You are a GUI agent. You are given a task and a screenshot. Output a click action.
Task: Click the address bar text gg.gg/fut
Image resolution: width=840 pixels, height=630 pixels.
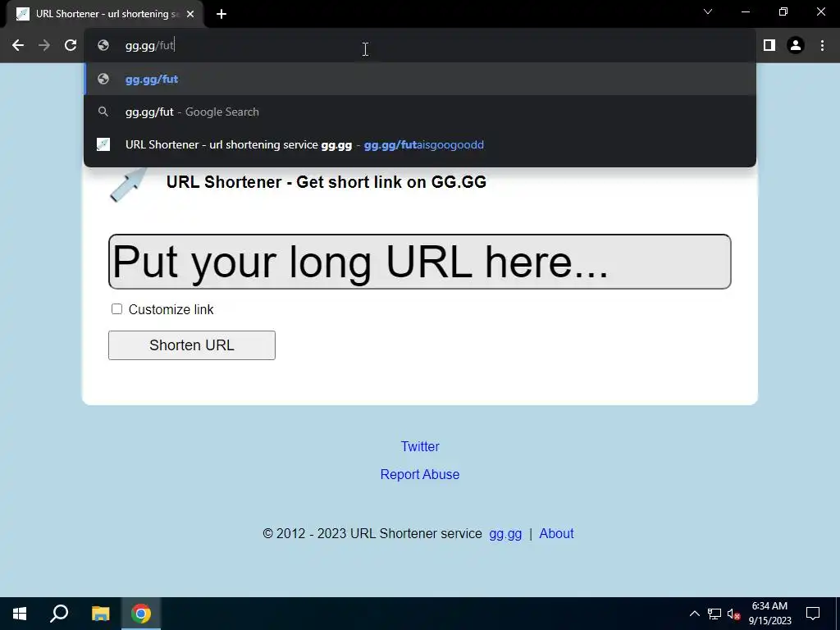pyautogui.click(x=149, y=46)
